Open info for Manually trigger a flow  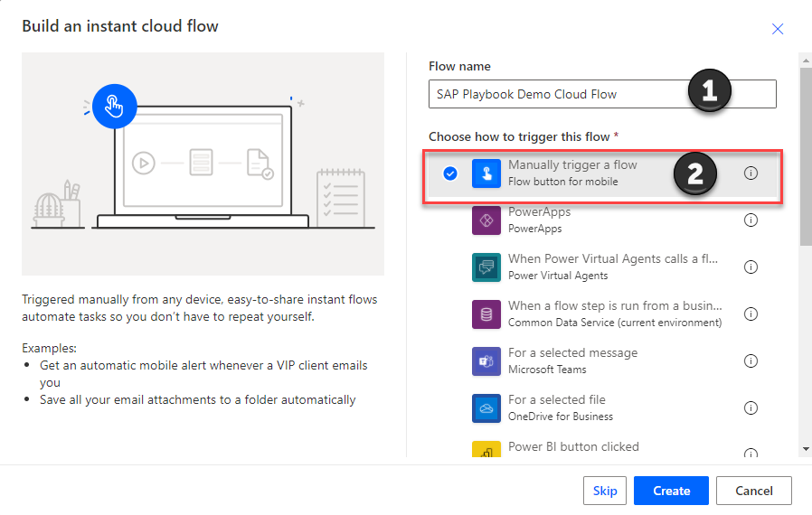pyautogui.click(x=751, y=173)
